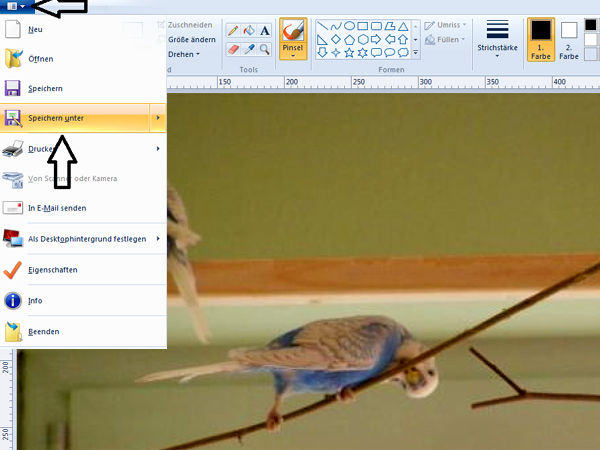Click the Größe ändern resize button
600x450 pixels.
[x=186, y=39]
